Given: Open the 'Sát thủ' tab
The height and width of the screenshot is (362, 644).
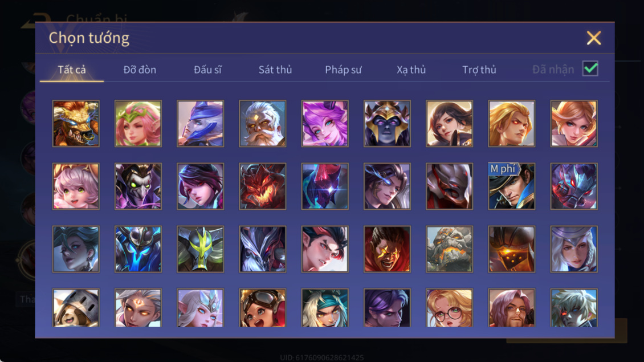Looking at the screenshot, I should click(275, 70).
